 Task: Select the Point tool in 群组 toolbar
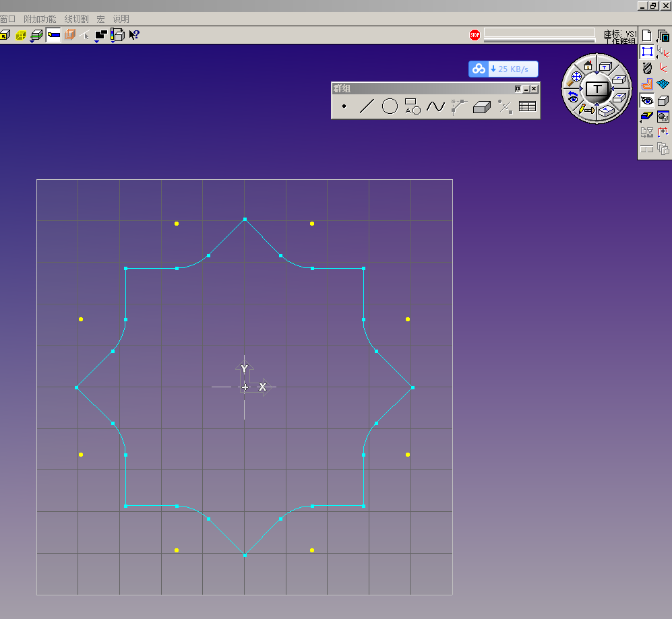(x=344, y=106)
